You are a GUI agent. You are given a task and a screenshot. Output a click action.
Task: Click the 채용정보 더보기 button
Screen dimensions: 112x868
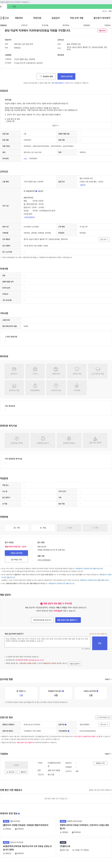pyautogui.click(x=100, y=763)
